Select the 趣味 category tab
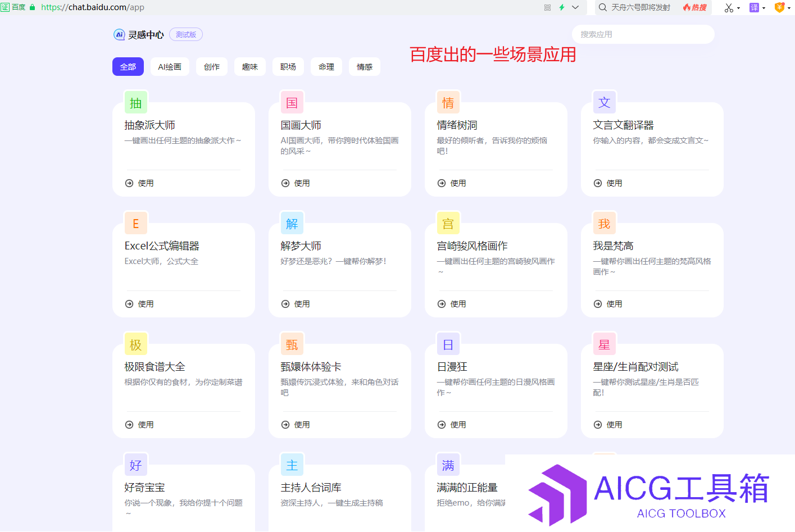 coord(250,67)
